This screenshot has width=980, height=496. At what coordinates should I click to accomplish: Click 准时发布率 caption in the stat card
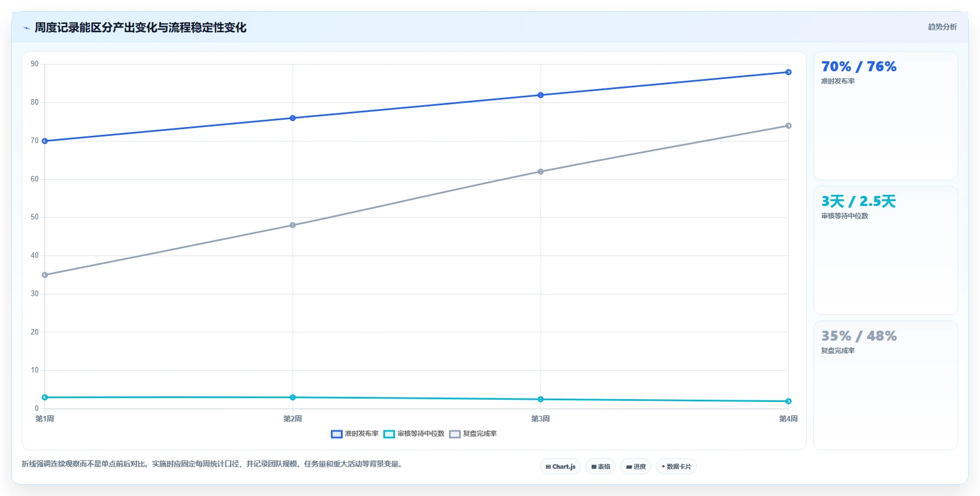pyautogui.click(x=837, y=81)
